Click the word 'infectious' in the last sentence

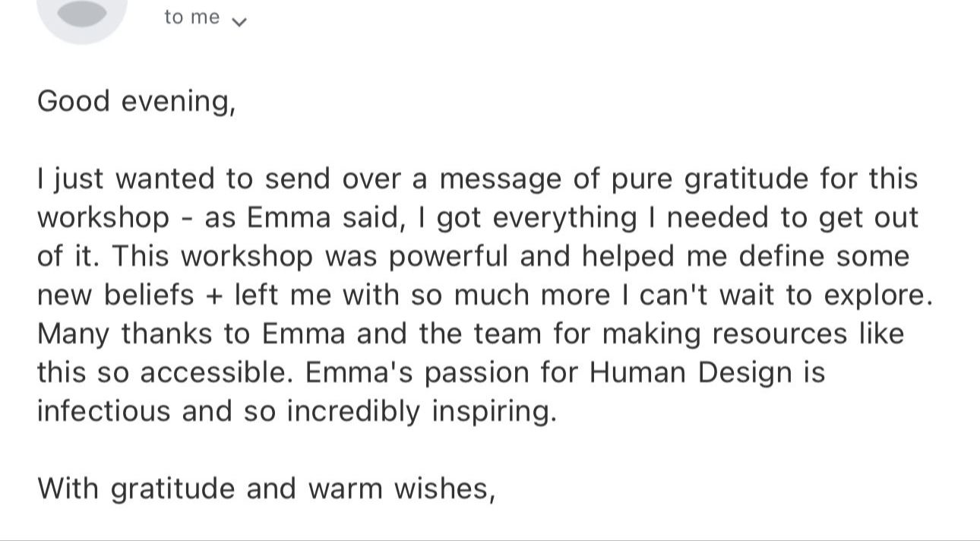click(105, 412)
